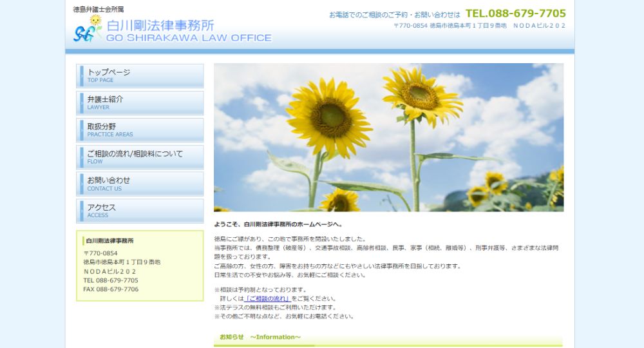Select the 取扱分野 PRACTICE AREAS menu
Screen dimensions: 644x348
click(140, 130)
